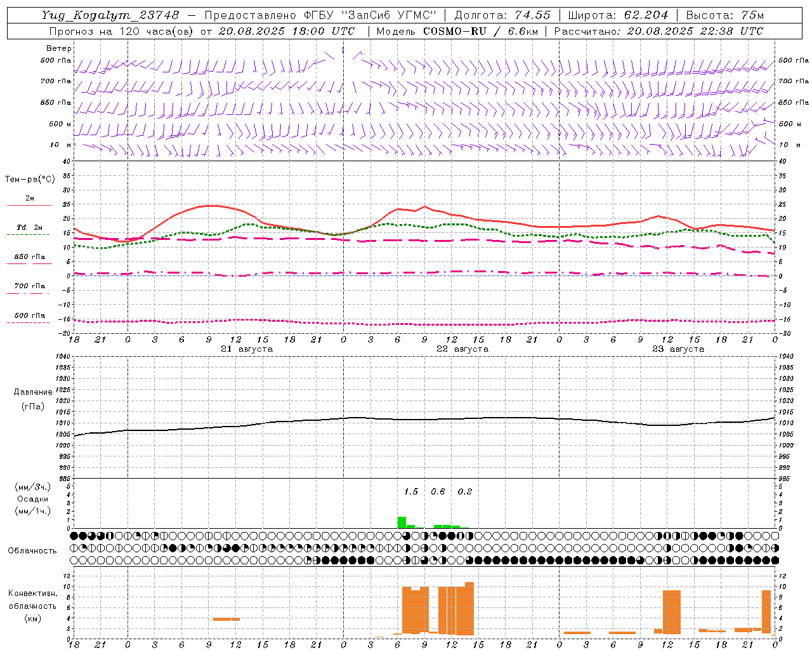Click the 1.5 precipitation total value
The image size is (812, 650).
click(x=411, y=491)
